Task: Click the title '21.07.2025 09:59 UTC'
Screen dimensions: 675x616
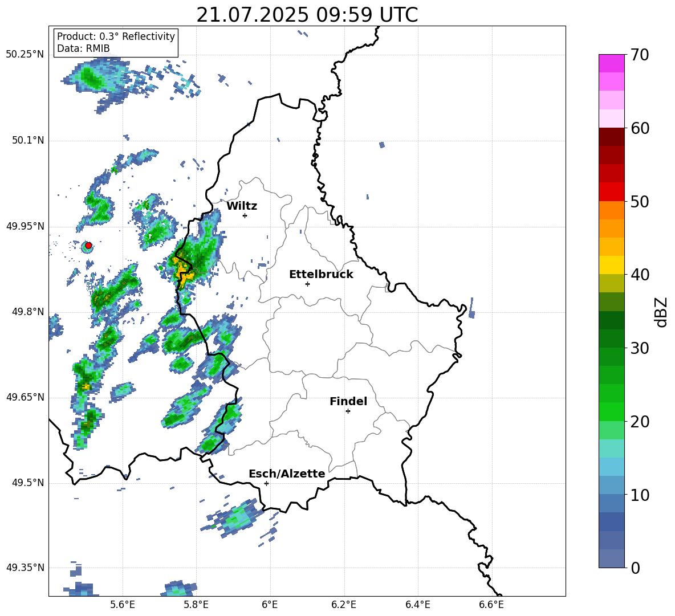Action: coord(307,15)
